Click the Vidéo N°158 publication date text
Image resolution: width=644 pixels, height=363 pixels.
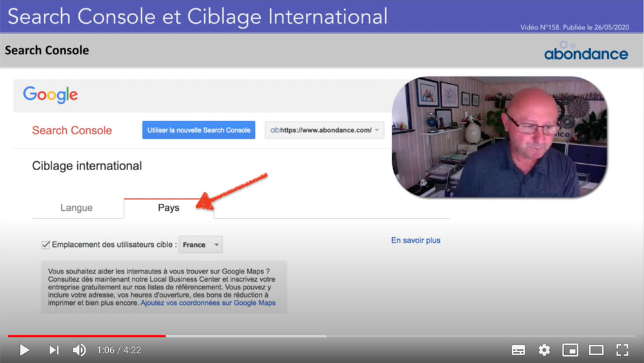[574, 27]
